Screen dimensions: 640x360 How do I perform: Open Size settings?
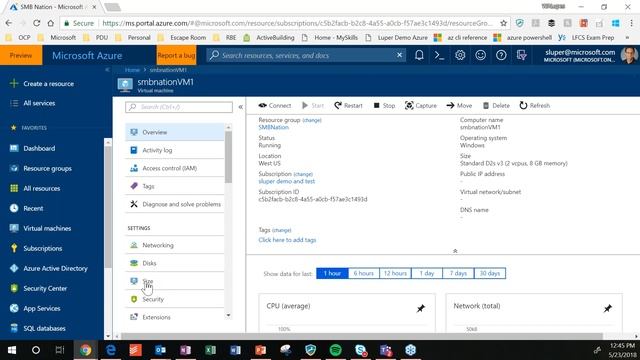coord(175,281)
